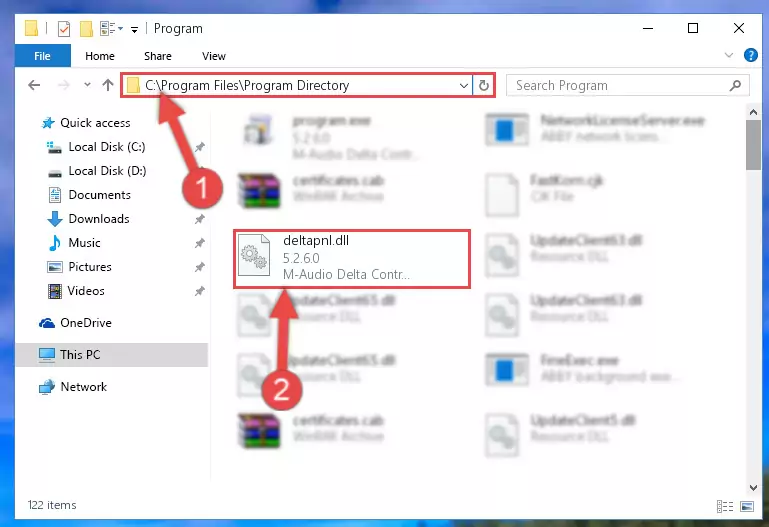Click the pin icon beside Music

(199, 243)
